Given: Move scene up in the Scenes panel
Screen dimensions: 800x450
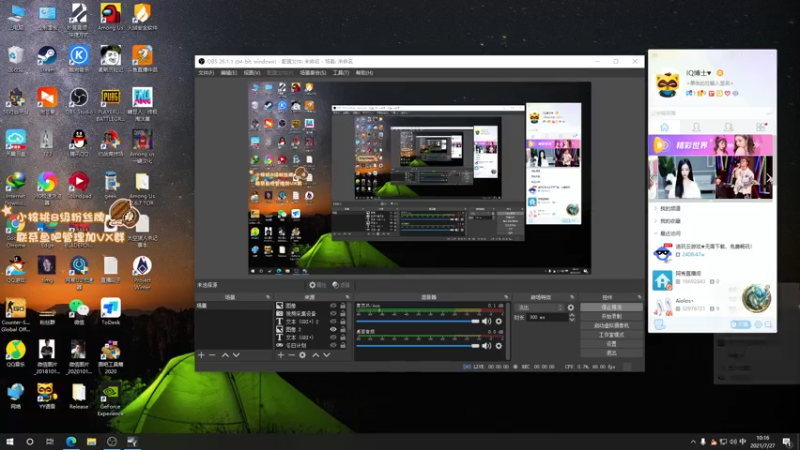Looking at the screenshot, I should tap(225, 355).
